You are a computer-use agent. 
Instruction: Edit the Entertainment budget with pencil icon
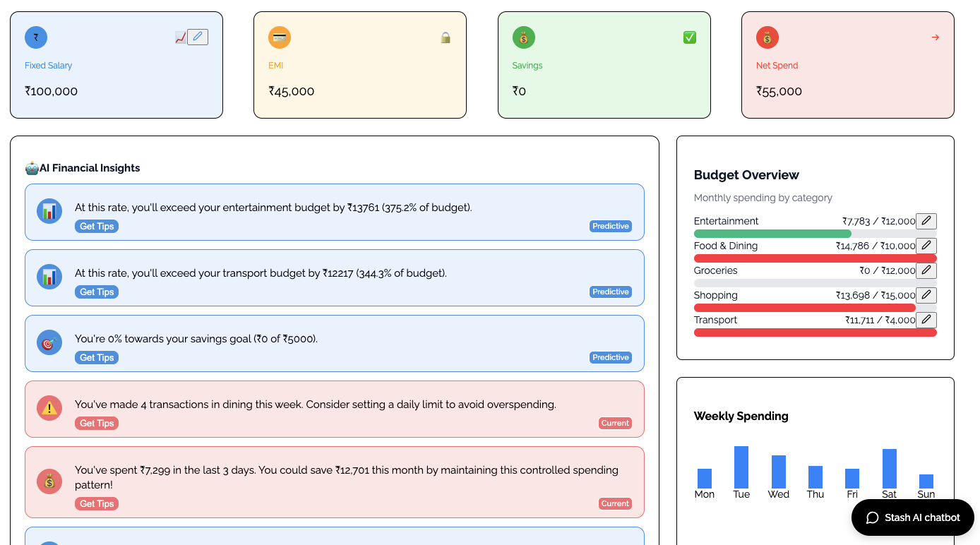(926, 221)
